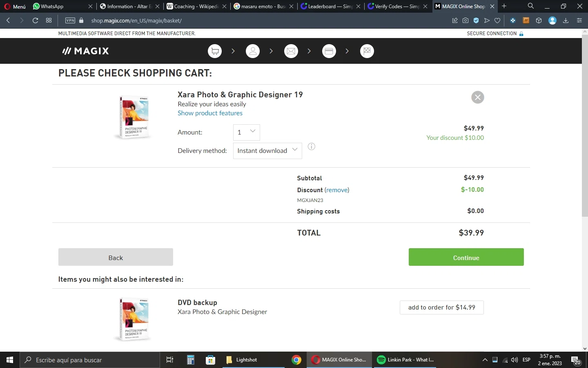Remove Xara Photo & Graphic Designer from cart

pyautogui.click(x=478, y=97)
